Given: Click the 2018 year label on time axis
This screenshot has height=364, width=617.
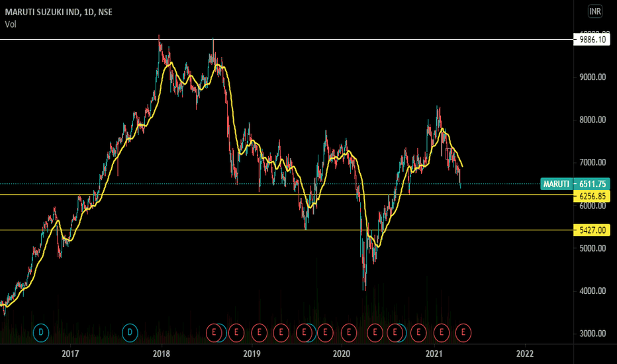Looking at the screenshot, I should [162, 353].
